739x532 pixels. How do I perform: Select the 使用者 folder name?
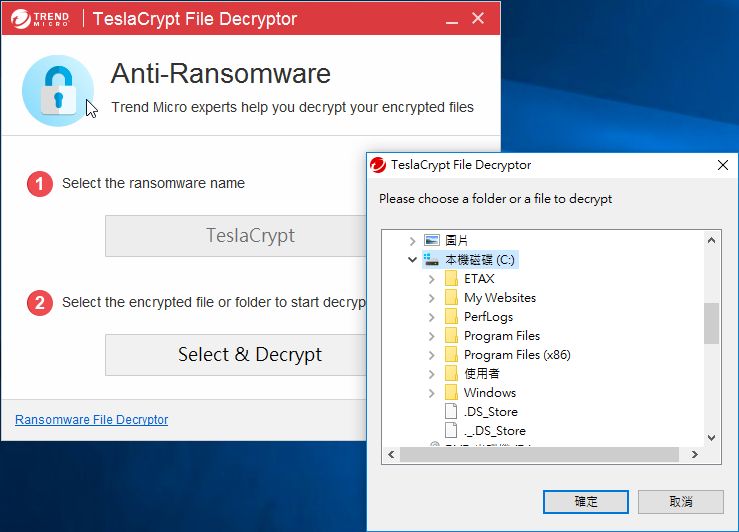[x=481, y=374]
